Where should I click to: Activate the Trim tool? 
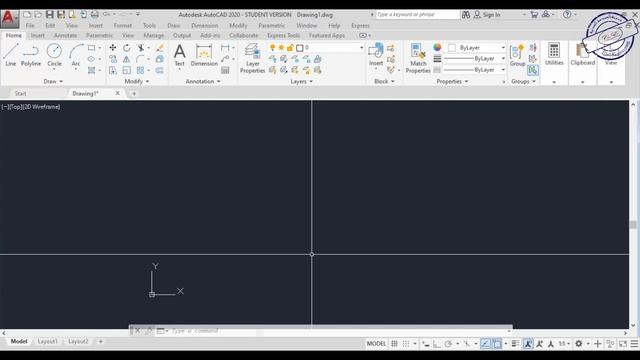(141, 48)
